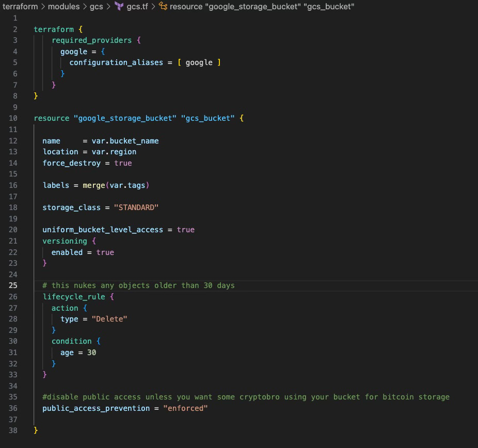Click 'storage_class' on line 18
The width and height of the screenshot is (478, 448).
tap(72, 207)
